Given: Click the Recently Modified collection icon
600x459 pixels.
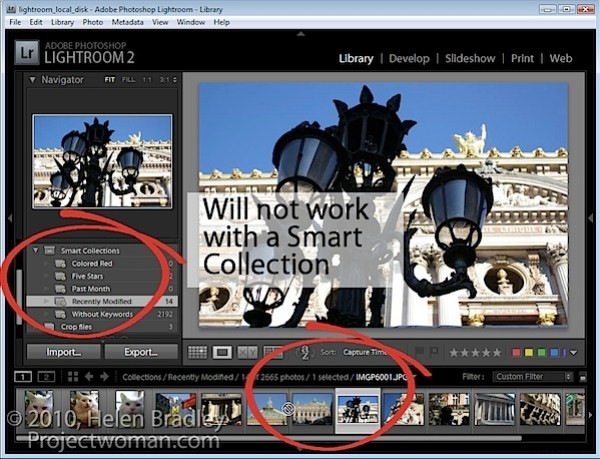Looking at the screenshot, I should 60,301.
